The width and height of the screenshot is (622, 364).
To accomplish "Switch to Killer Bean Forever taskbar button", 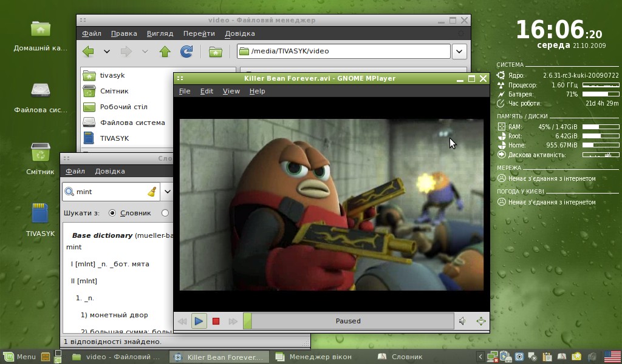I will [x=219, y=357].
